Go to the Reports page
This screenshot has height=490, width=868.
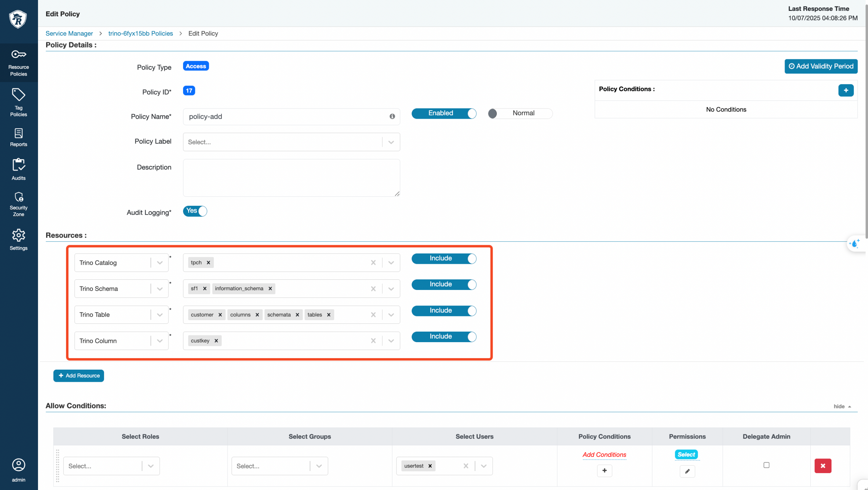click(19, 137)
